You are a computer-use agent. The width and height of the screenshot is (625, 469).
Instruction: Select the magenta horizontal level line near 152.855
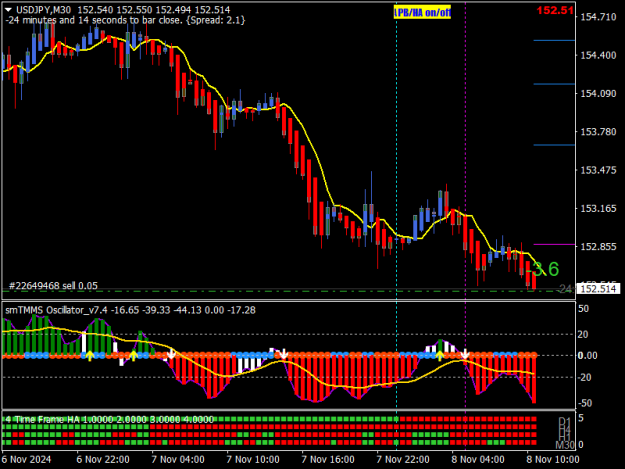(554, 244)
